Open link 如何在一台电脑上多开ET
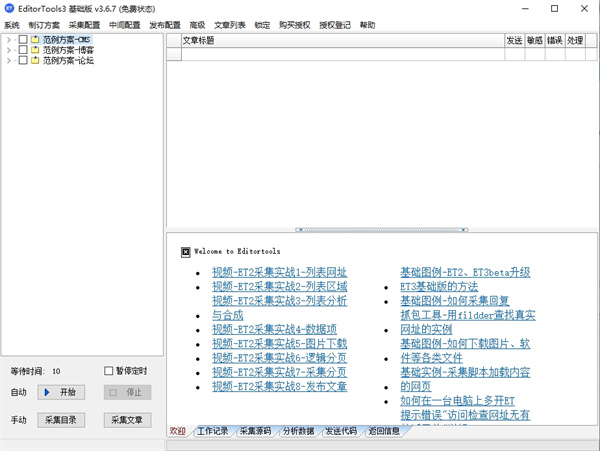The image size is (600, 451). pos(457,401)
